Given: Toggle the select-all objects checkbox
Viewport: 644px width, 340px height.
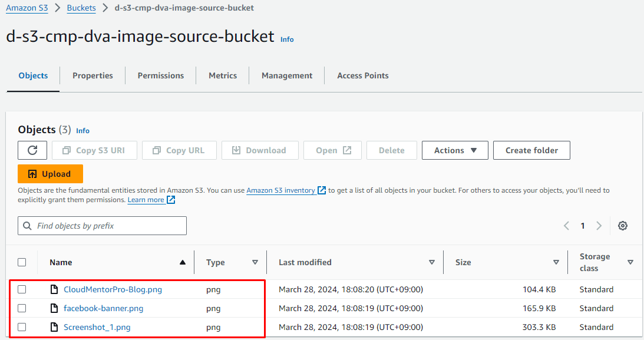Looking at the screenshot, I should 22,262.
